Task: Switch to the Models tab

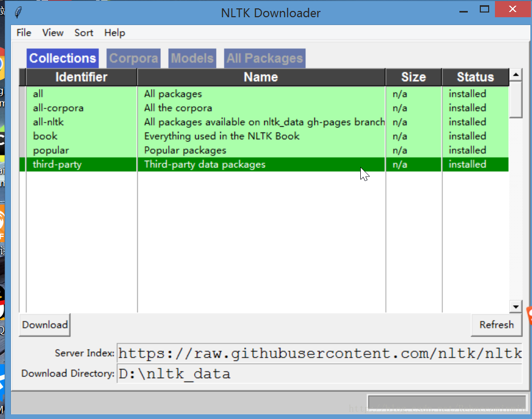Action: point(192,58)
